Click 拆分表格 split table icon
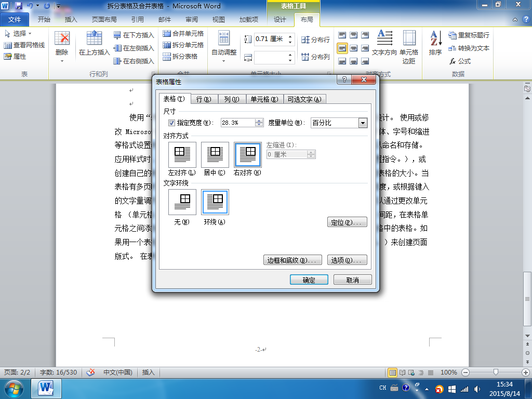 coord(167,56)
